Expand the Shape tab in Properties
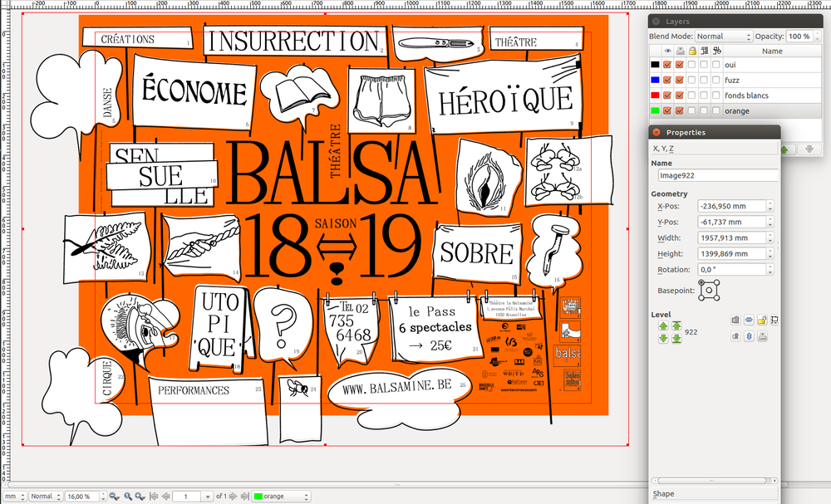This screenshot has height=504, width=831. 664,493
